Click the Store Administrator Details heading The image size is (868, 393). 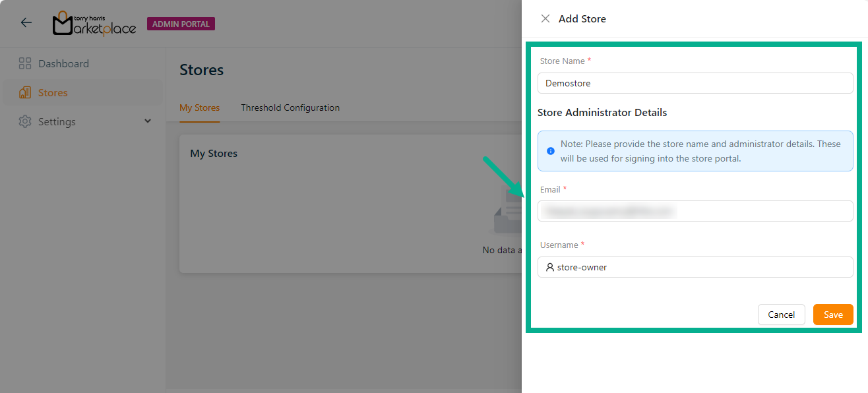tap(602, 113)
